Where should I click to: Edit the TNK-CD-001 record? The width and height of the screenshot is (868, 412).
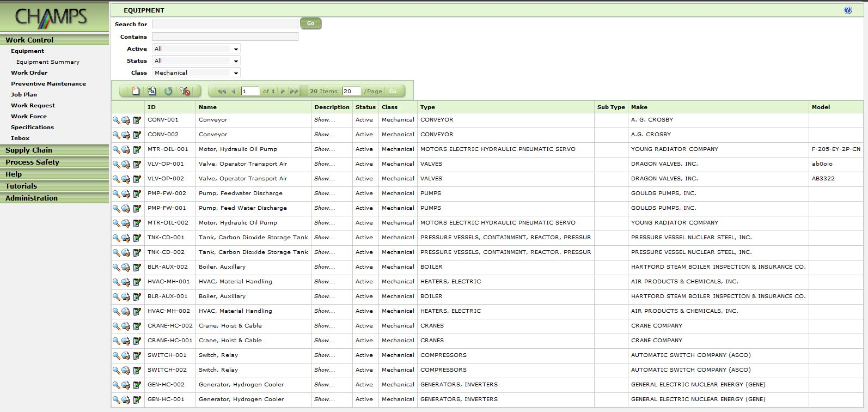(x=137, y=238)
